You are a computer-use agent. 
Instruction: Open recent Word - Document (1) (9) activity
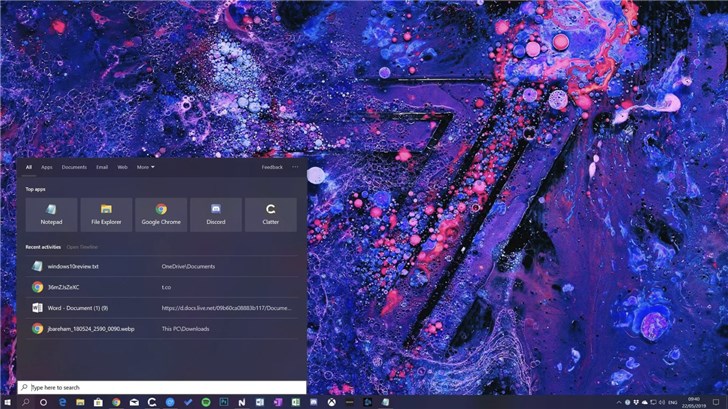pos(78,308)
